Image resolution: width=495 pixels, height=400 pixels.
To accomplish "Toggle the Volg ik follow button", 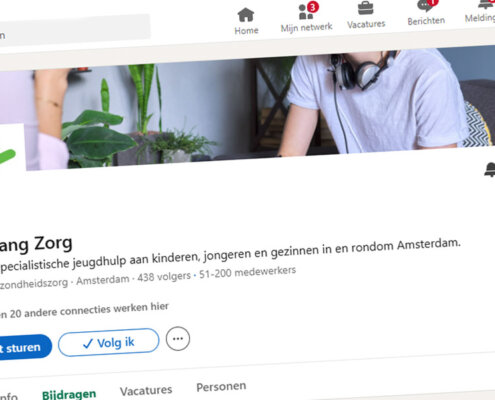I will coord(109,342).
